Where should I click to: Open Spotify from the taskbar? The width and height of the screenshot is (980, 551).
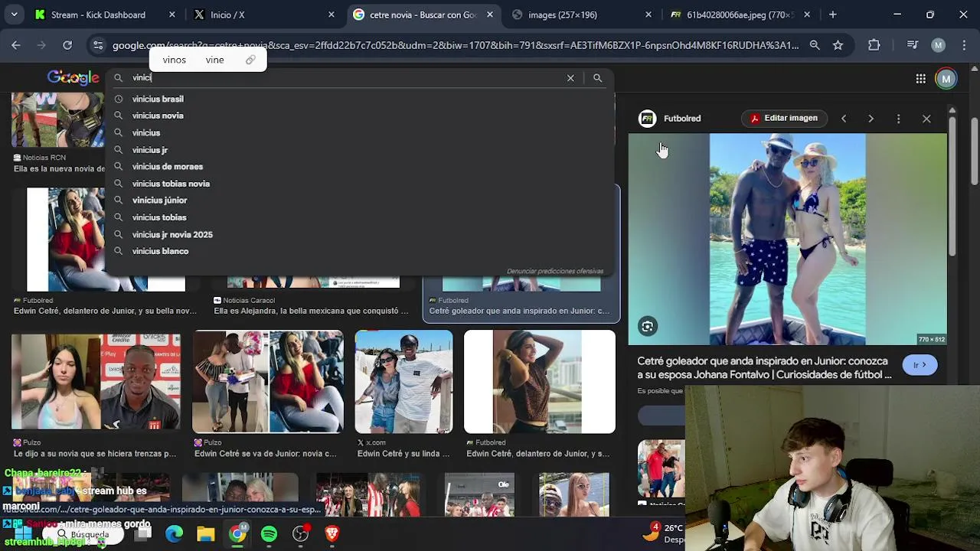click(x=269, y=534)
